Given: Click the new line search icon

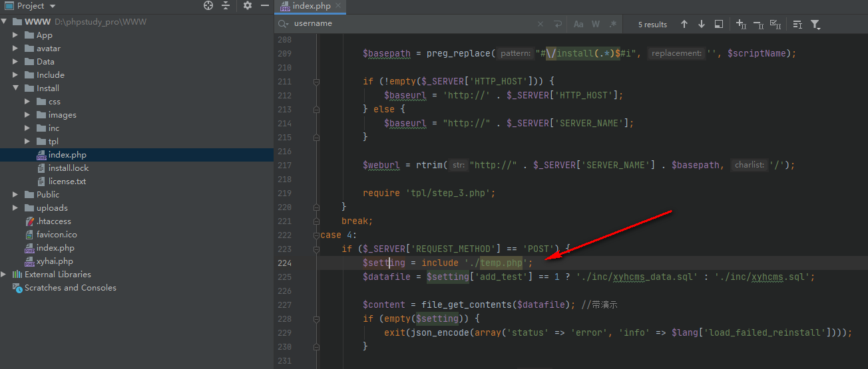Looking at the screenshot, I should [x=558, y=24].
